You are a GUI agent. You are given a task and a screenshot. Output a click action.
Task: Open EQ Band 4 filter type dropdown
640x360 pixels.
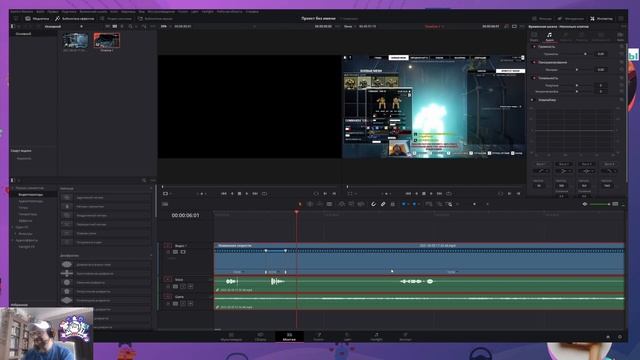[609, 171]
